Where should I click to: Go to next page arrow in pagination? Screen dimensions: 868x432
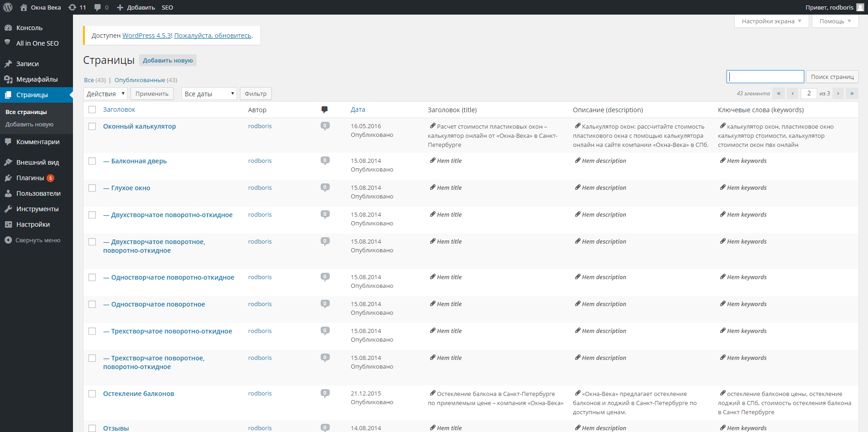(x=838, y=94)
